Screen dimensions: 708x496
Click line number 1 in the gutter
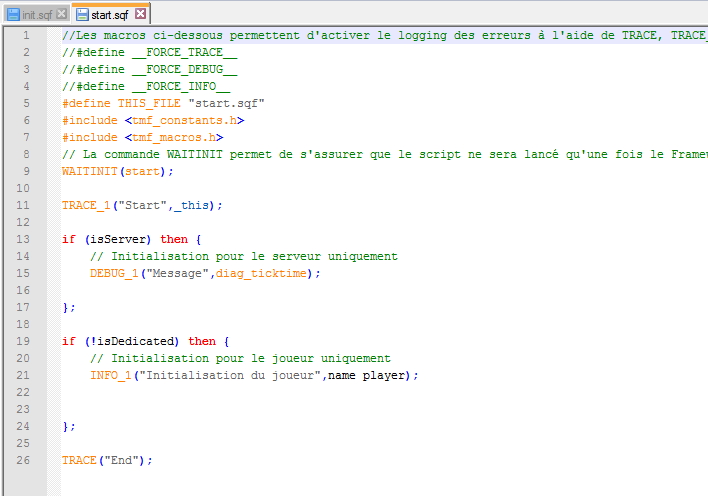click(25, 35)
